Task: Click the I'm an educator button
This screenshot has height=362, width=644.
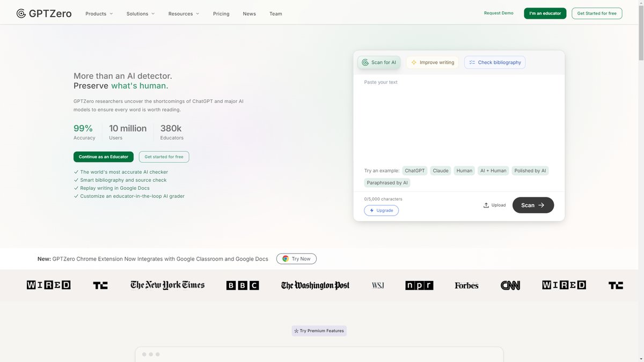Action: [x=545, y=13]
